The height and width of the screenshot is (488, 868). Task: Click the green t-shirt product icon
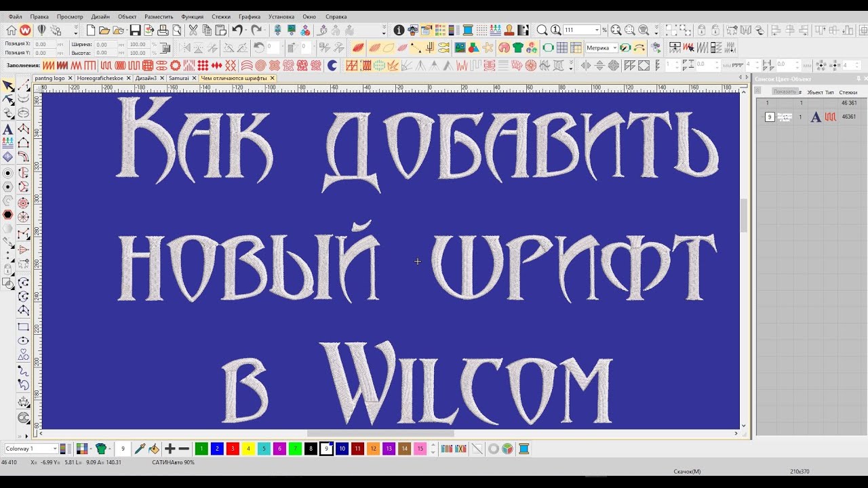pos(518,47)
